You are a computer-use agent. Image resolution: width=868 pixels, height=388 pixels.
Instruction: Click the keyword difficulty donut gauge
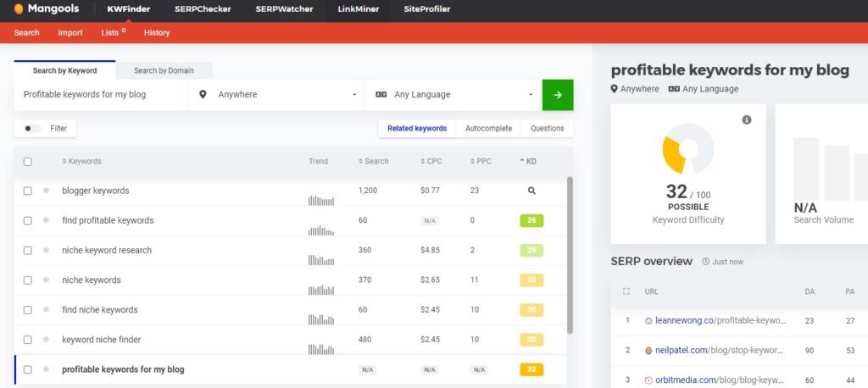point(688,148)
